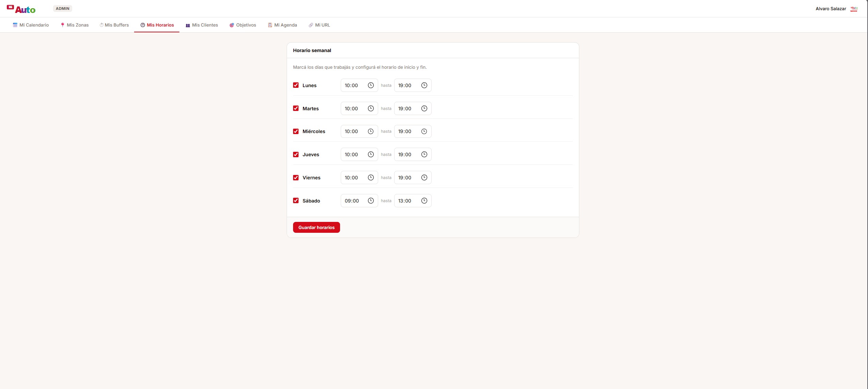Viewport: 868px width, 389px height.
Task: Switch to the Objetivos tab
Action: [243, 25]
